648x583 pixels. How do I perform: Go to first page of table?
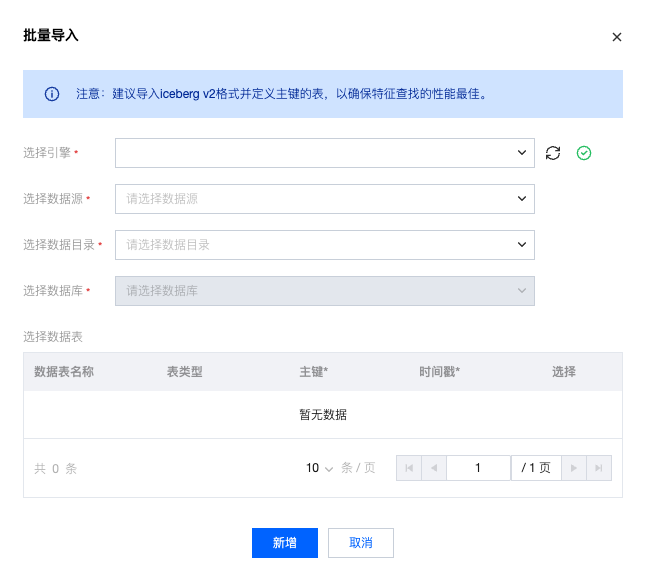[409, 468]
